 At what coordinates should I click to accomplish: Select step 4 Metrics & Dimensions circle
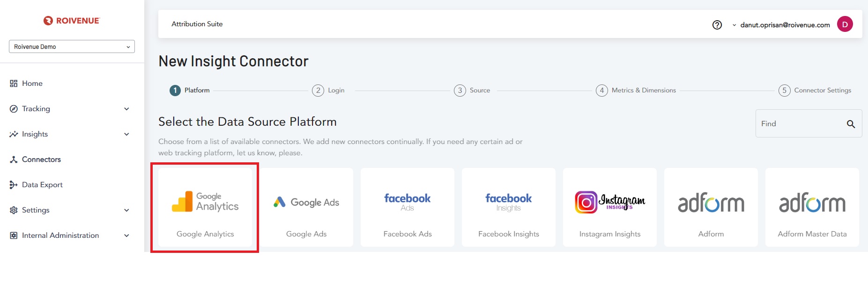click(x=602, y=91)
